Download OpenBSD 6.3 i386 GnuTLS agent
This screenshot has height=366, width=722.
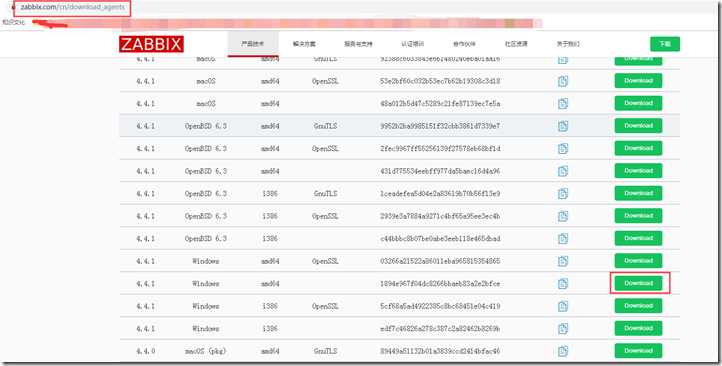pos(638,193)
